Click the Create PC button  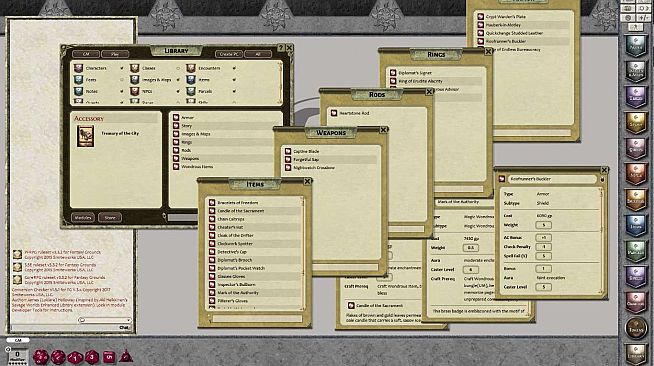[x=229, y=54]
